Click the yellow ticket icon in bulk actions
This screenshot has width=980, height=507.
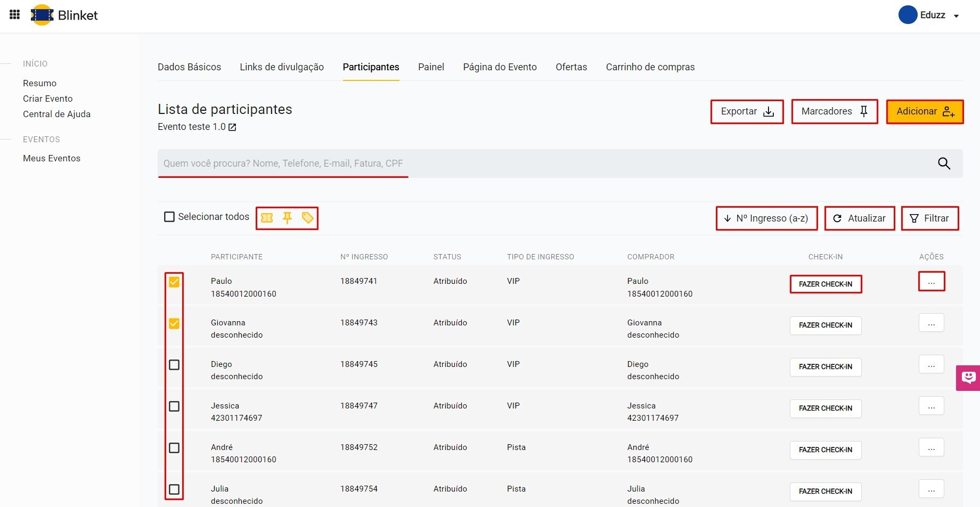click(x=267, y=218)
